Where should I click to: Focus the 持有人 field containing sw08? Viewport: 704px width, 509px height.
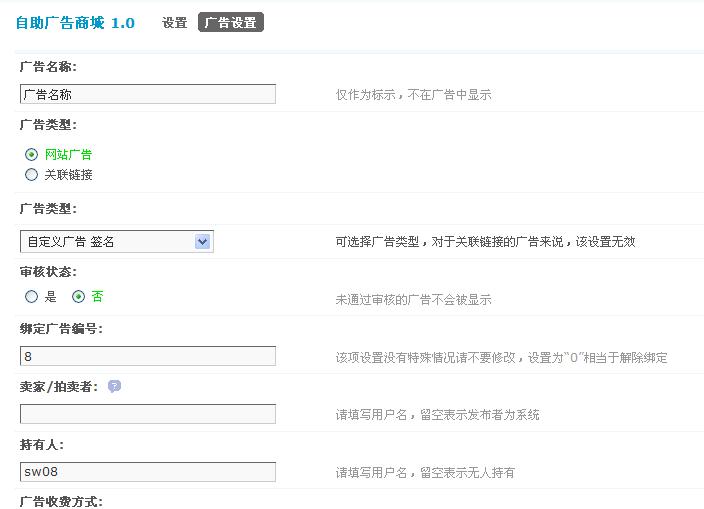click(147, 472)
